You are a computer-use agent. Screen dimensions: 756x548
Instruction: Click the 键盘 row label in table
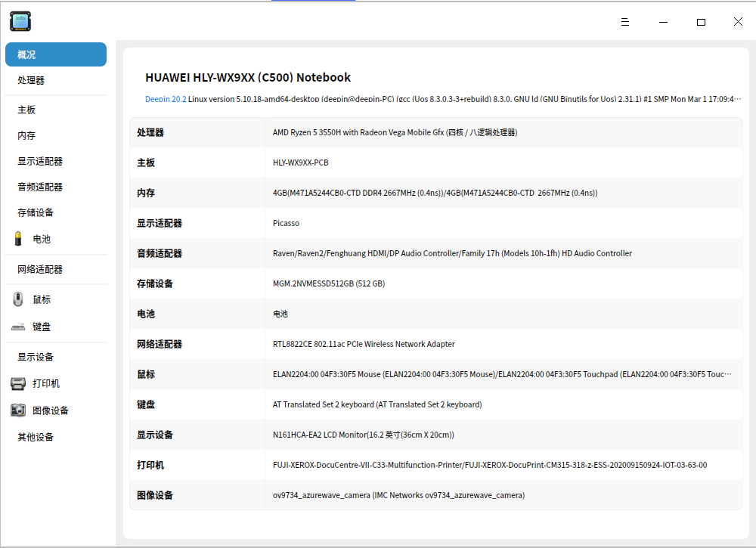tap(146, 405)
